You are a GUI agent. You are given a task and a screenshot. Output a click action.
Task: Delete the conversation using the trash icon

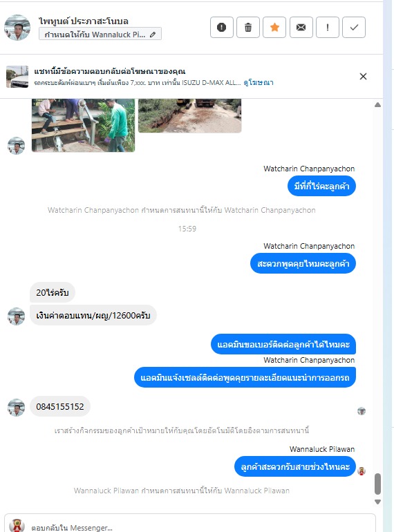click(x=248, y=27)
